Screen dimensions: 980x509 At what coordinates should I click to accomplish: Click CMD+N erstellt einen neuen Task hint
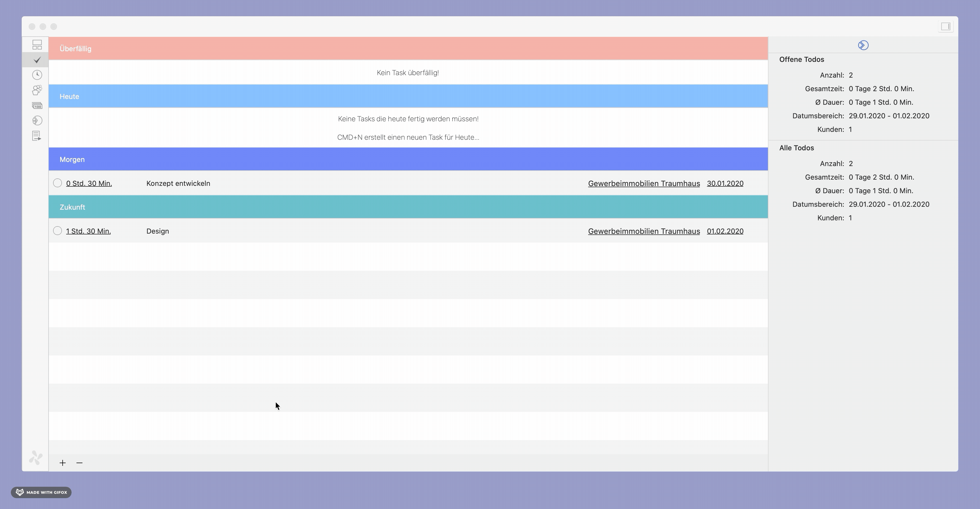tap(408, 137)
